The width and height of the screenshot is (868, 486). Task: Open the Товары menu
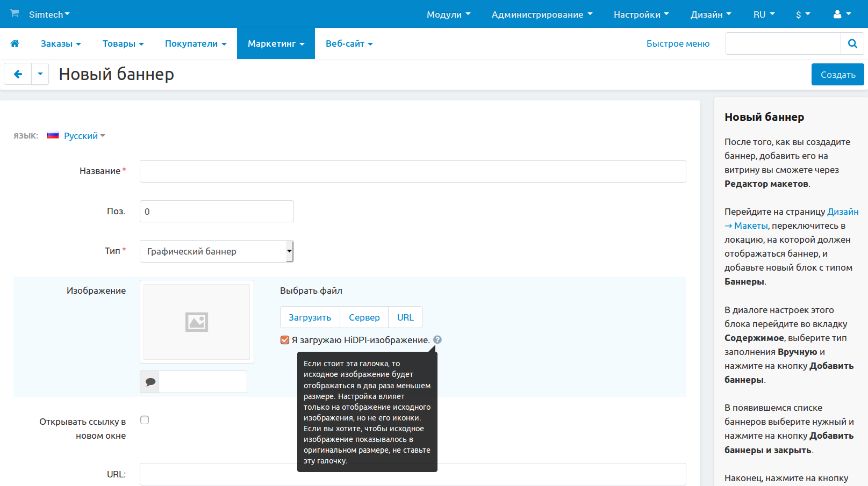click(123, 43)
